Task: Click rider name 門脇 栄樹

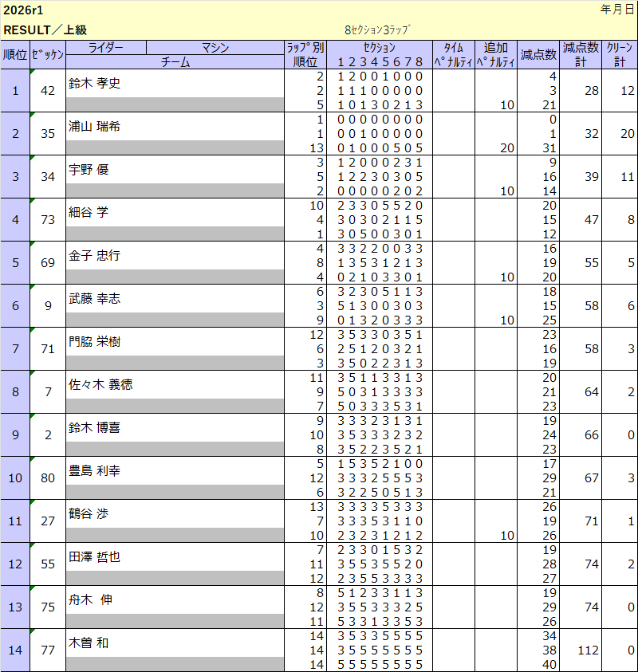Action: pos(95,341)
